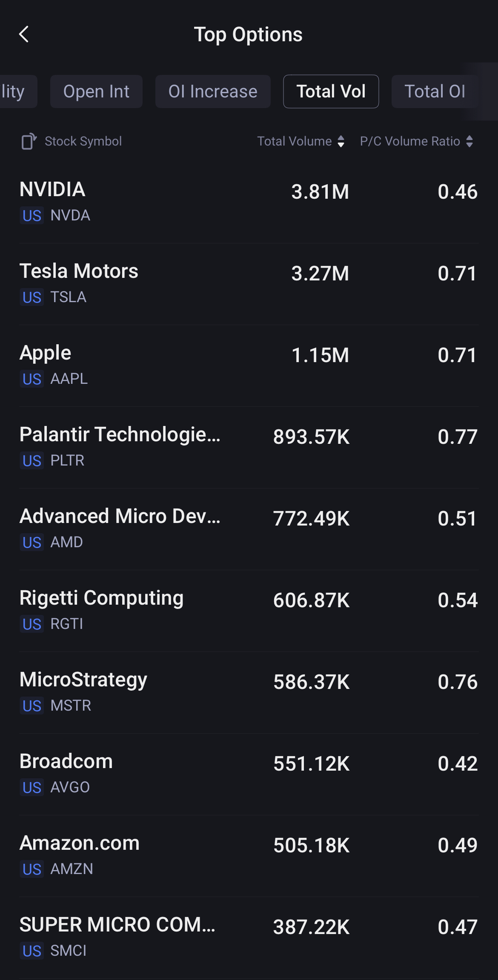Image resolution: width=498 pixels, height=980 pixels.
Task: Tap the partially visible leftmost tab
Action: tap(15, 91)
